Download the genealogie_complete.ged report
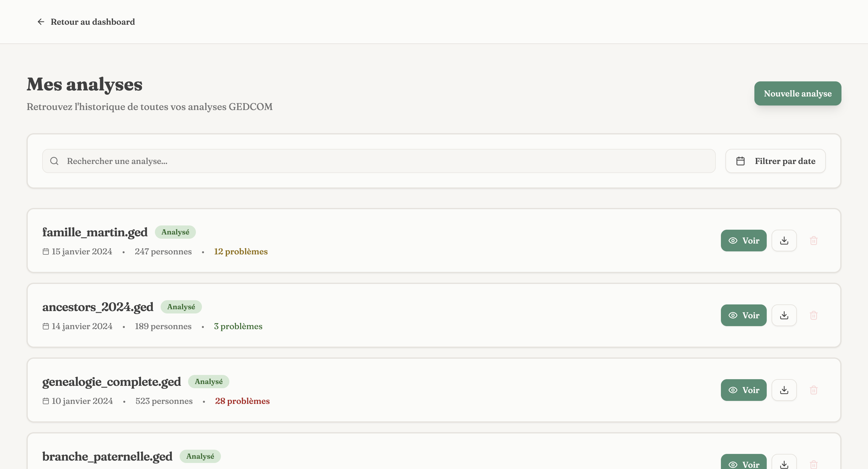This screenshot has width=868, height=469. tap(784, 390)
